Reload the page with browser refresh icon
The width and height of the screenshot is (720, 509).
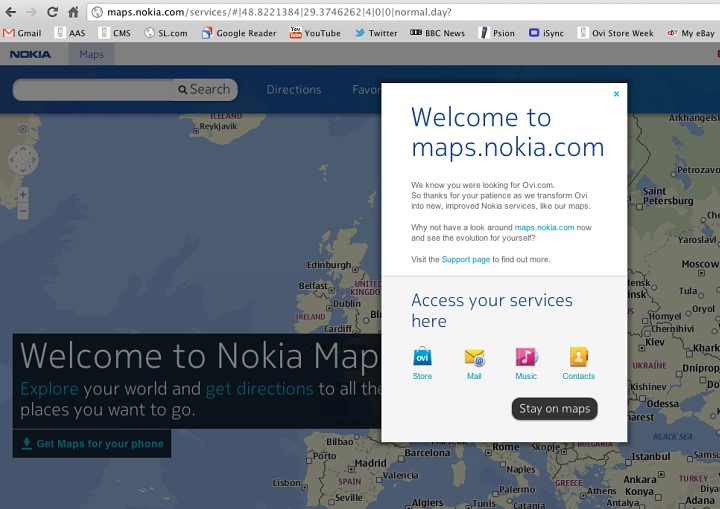pos(53,12)
